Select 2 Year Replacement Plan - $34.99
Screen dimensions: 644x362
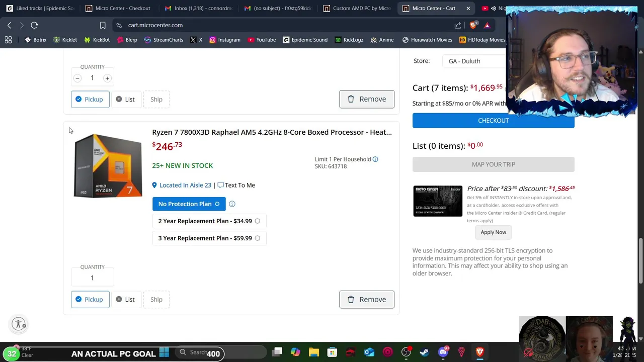[209, 221]
